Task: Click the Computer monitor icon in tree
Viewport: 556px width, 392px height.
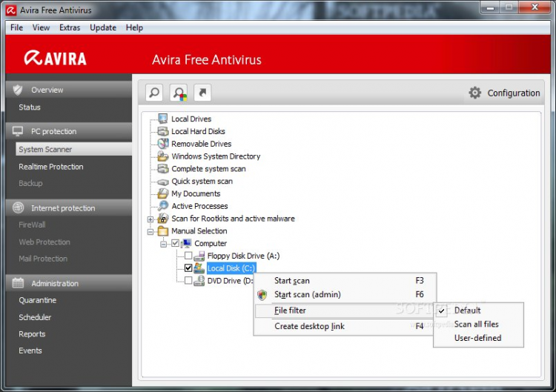Action: coord(187,243)
